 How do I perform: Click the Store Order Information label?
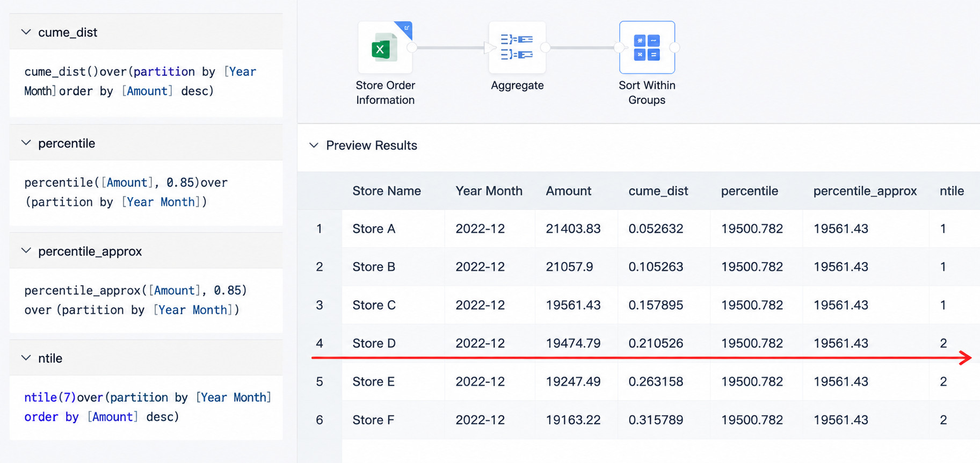[x=385, y=92]
